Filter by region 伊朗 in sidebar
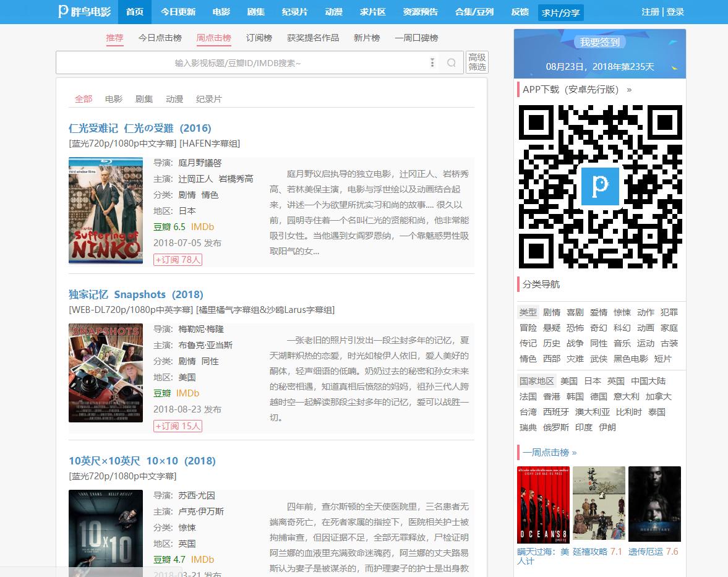The height and width of the screenshot is (577, 728). [x=607, y=427]
